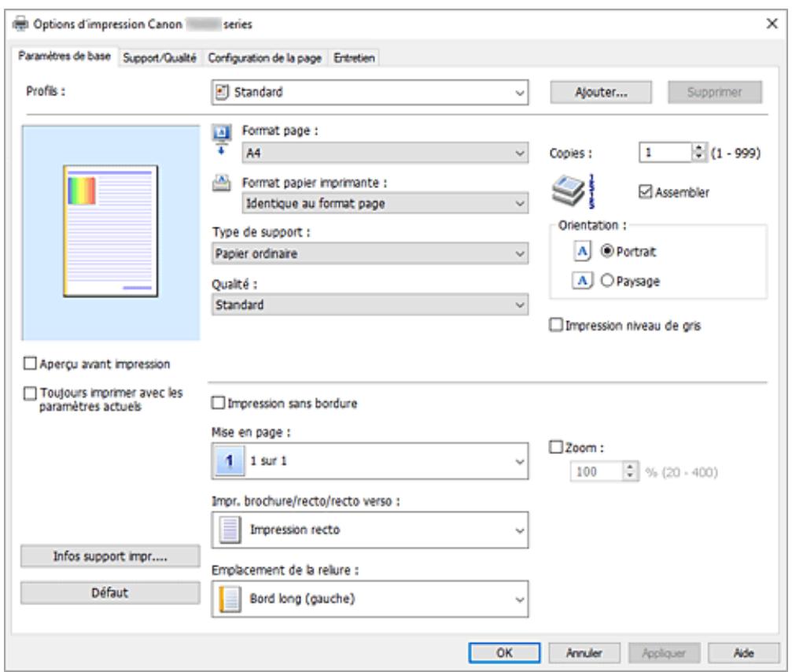Click the Copies number stepper arrows

click(696, 155)
